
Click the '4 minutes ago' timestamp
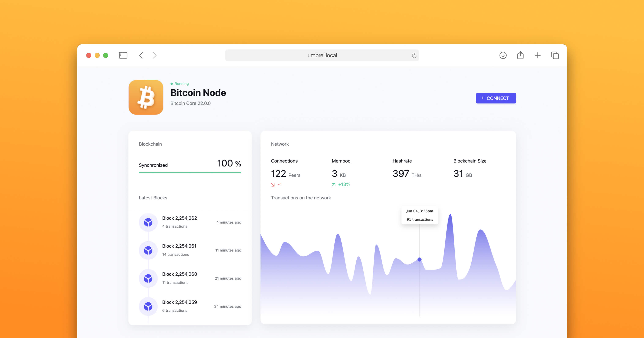228,222
